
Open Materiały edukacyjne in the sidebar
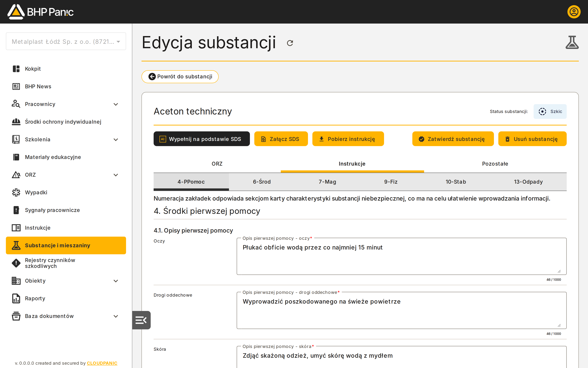(66, 157)
